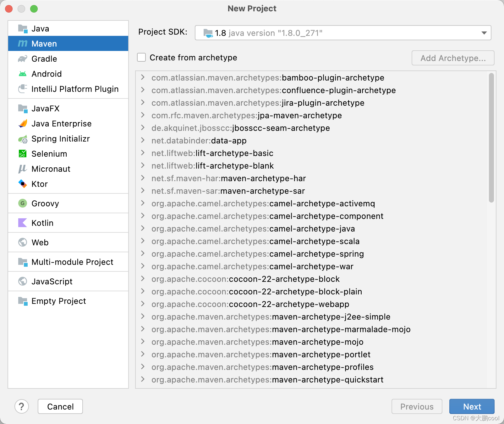Click the Web globe icon
504x424 pixels.
[23, 242]
